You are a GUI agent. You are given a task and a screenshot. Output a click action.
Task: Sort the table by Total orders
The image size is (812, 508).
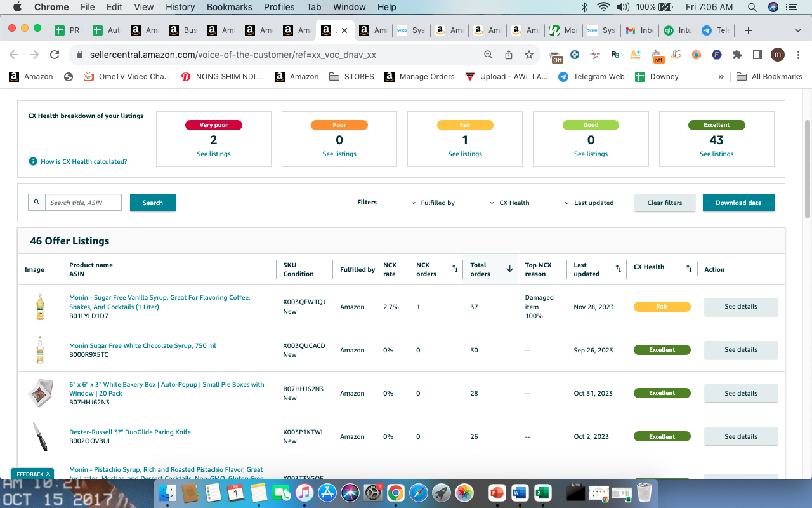[x=509, y=269]
